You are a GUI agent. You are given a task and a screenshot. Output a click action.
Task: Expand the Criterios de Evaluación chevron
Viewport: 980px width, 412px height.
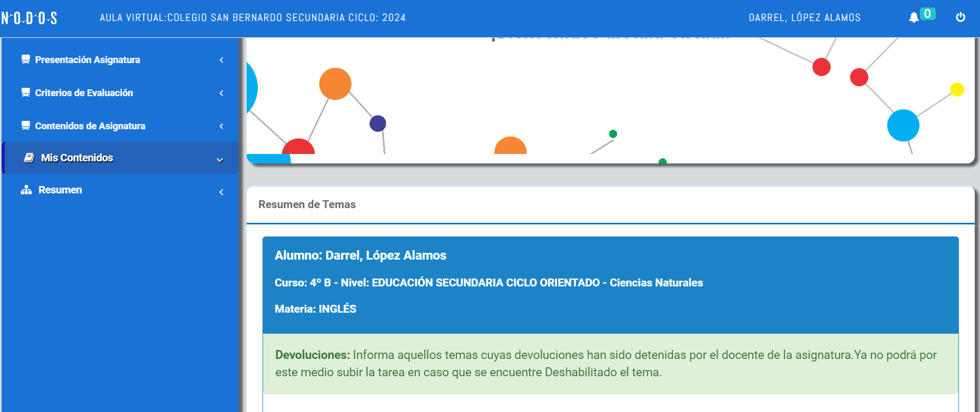click(x=221, y=93)
